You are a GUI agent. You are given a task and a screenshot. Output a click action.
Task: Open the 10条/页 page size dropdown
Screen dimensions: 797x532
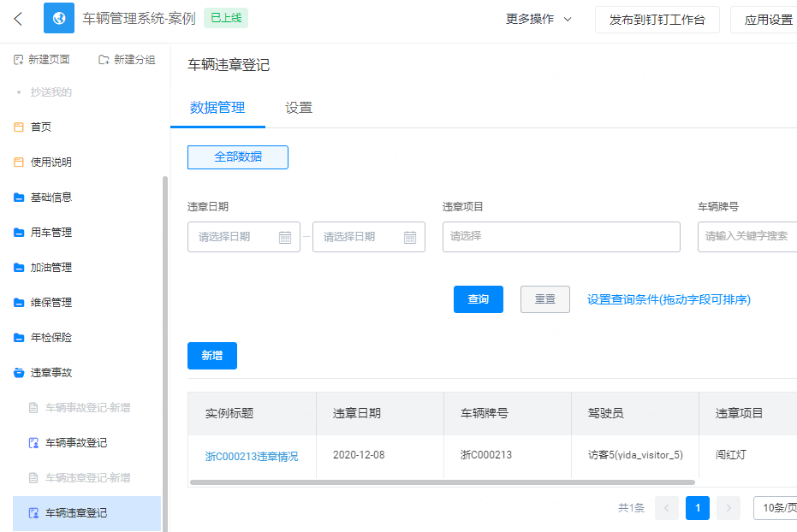(x=775, y=508)
